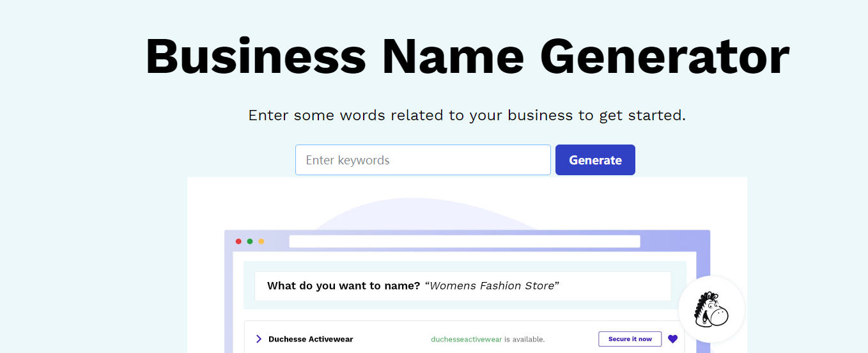Click the "Womens Fashion Store" example text
868x353 pixels.
(492, 286)
